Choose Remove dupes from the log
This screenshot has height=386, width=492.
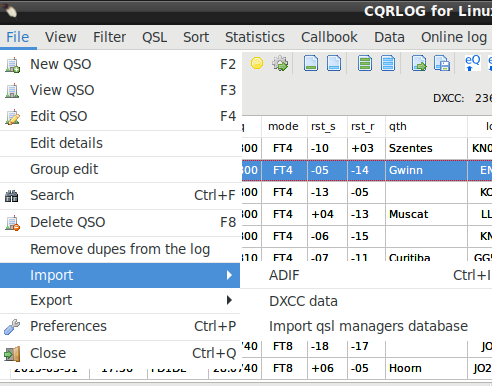pyautogui.click(x=120, y=249)
